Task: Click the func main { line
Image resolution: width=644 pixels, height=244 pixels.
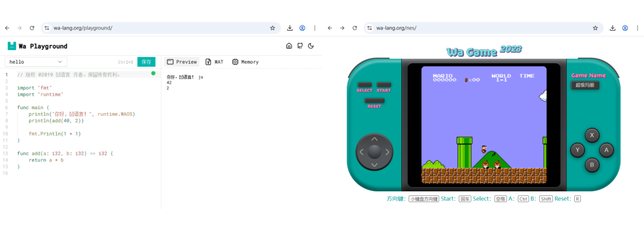Action: click(33, 108)
